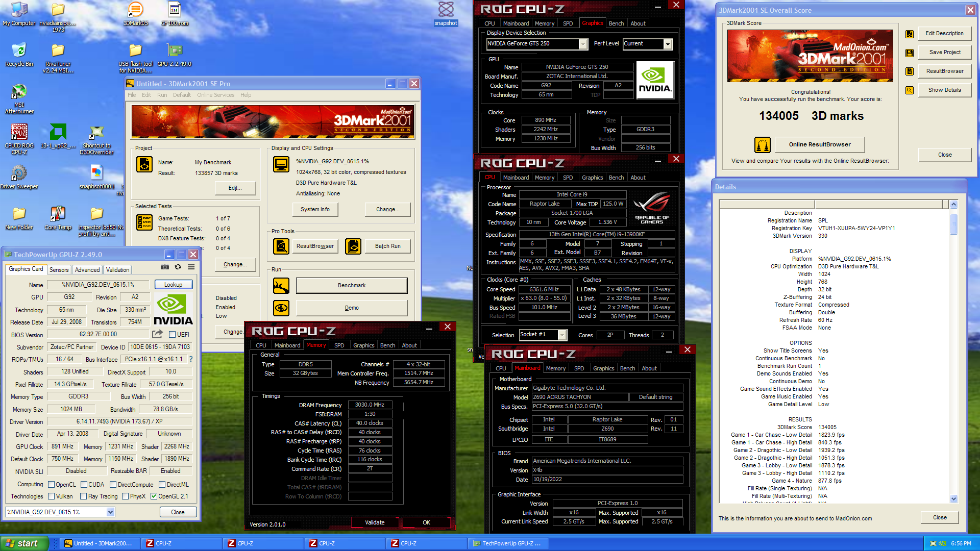Image resolution: width=980 pixels, height=551 pixels.
Task: Click Validate button in CPU-Z
Action: pyautogui.click(x=375, y=522)
